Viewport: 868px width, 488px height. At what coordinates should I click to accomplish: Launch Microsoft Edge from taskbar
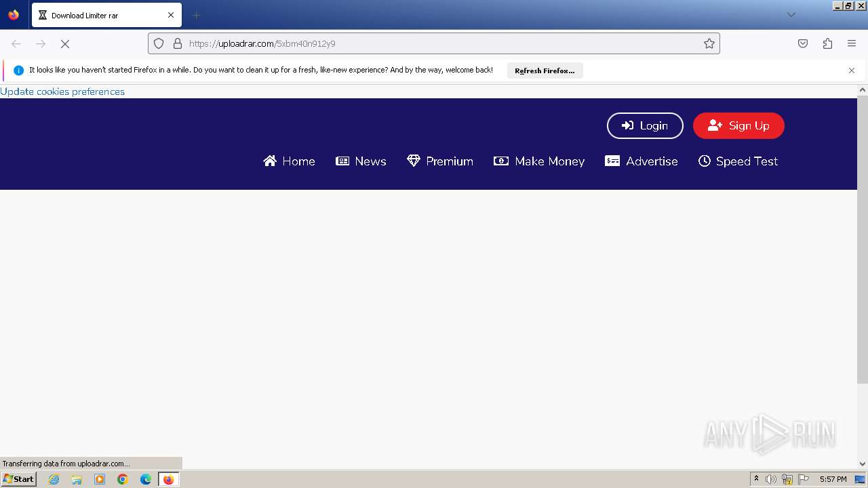(x=146, y=479)
